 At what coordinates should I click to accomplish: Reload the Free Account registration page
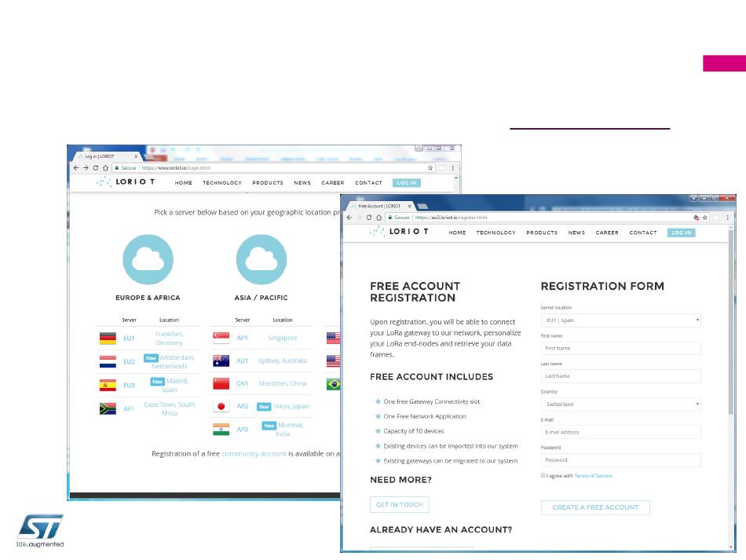pyautogui.click(x=369, y=218)
